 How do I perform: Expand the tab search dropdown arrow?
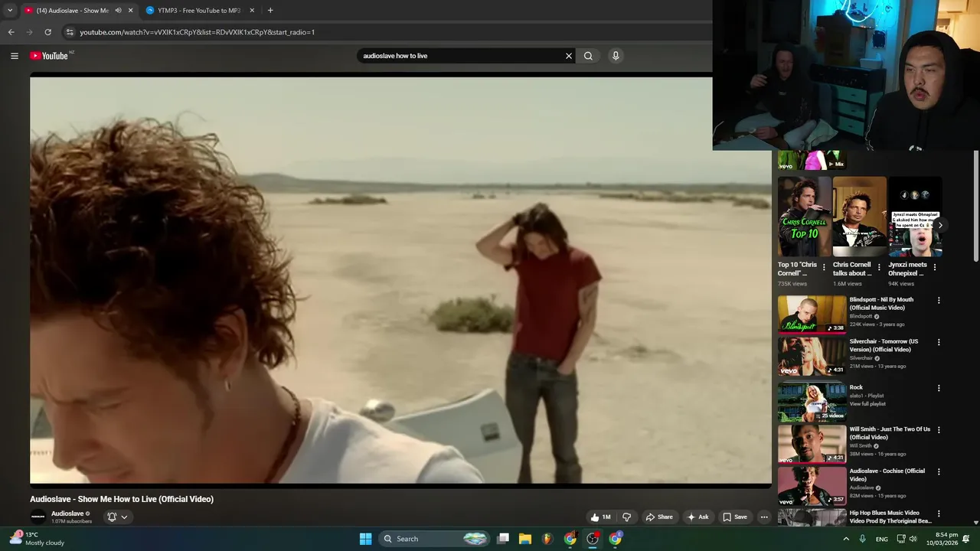(x=10, y=11)
